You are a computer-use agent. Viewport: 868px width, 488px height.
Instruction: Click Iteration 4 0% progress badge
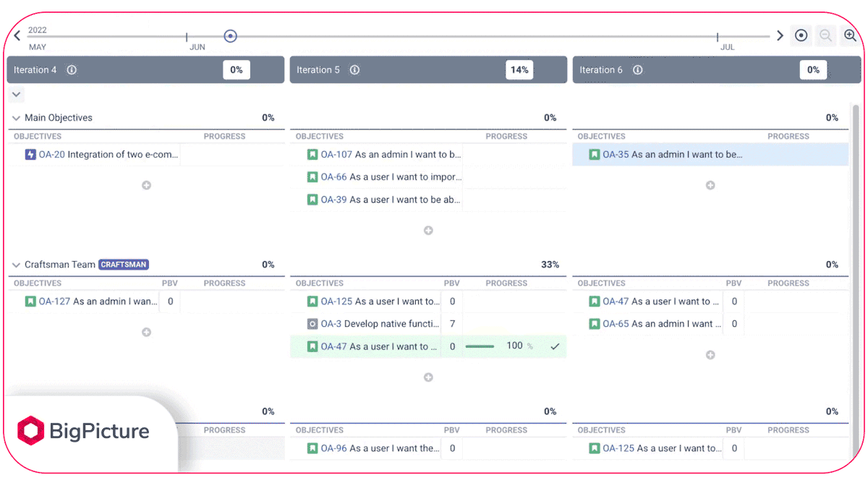[x=237, y=70]
